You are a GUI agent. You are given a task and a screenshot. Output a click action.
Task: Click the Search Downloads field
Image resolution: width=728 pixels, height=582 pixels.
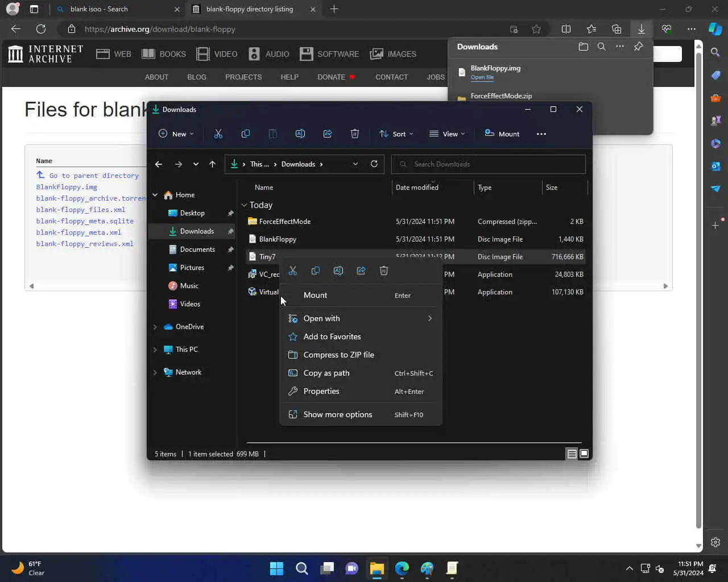pyautogui.click(x=489, y=164)
